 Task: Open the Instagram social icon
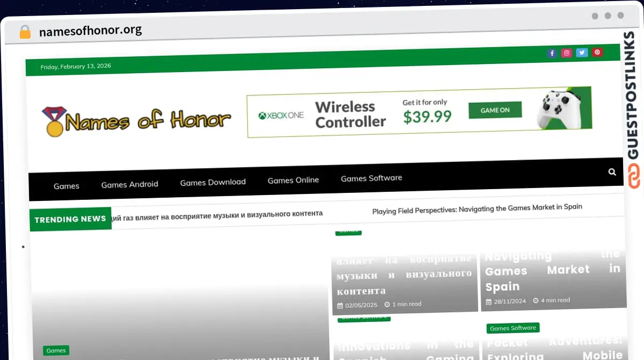click(567, 53)
